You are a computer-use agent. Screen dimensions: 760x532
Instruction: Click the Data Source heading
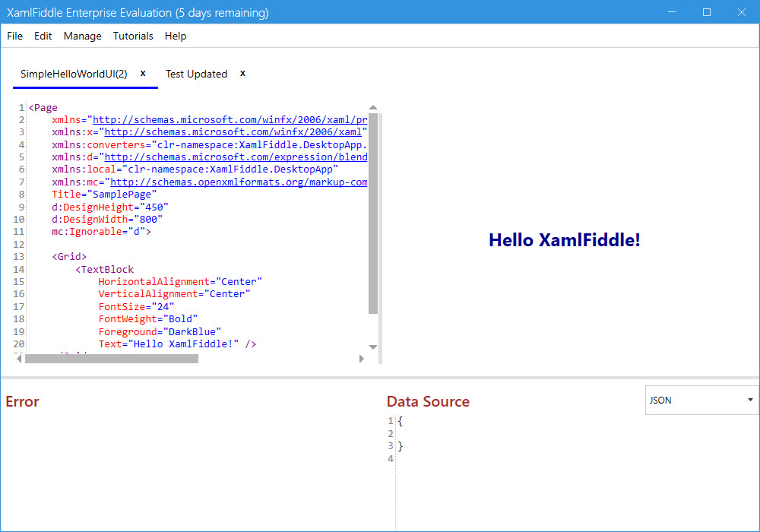(428, 401)
